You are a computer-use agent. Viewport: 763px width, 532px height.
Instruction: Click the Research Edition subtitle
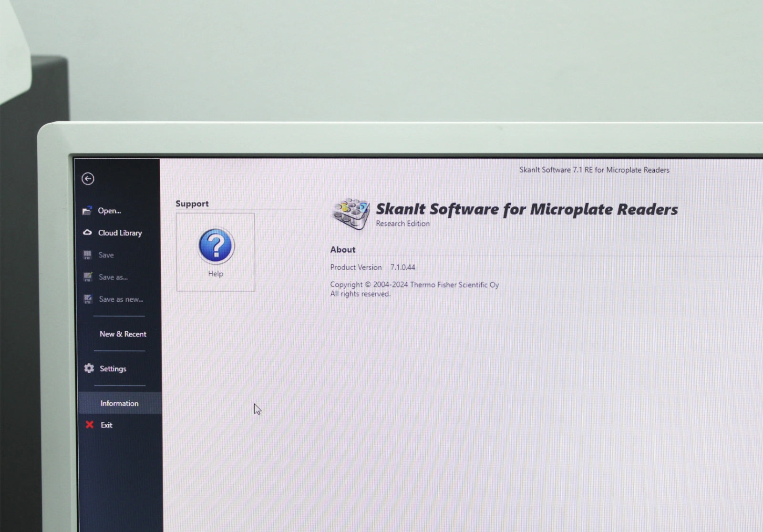(403, 224)
